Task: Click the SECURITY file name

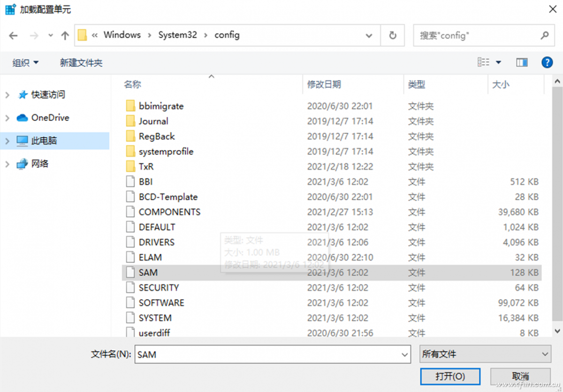Action: tap(159, 287)
